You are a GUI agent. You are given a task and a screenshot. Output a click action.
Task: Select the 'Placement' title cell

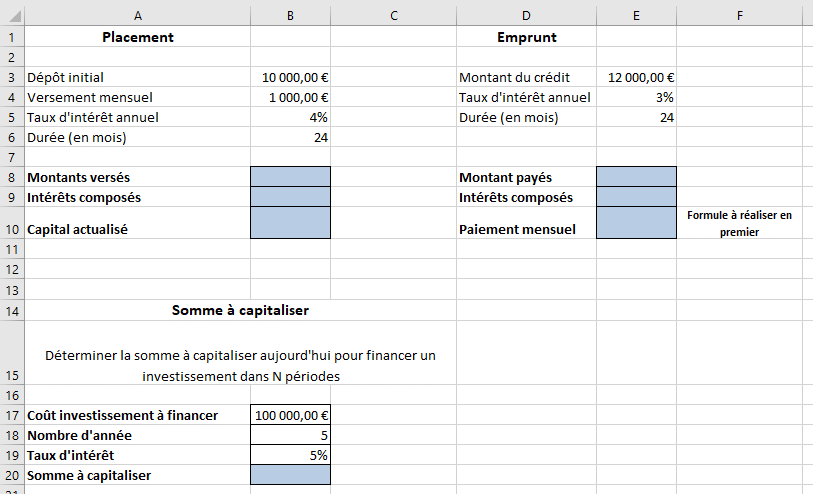[137, 37]
